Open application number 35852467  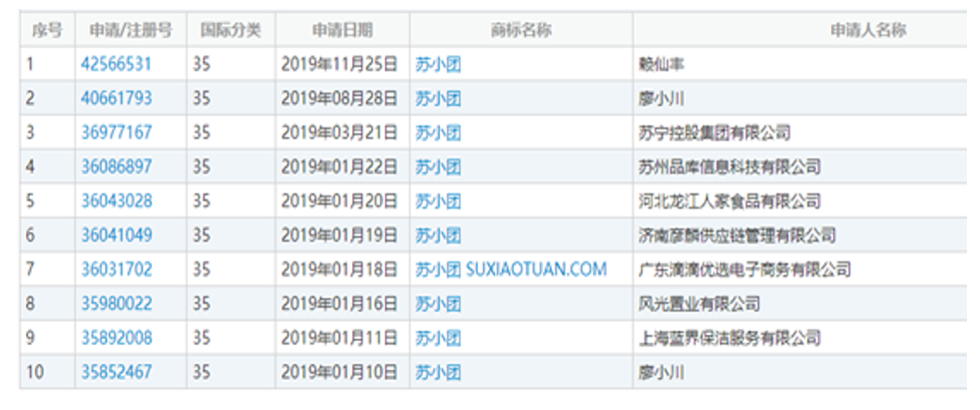click(116, 372)
